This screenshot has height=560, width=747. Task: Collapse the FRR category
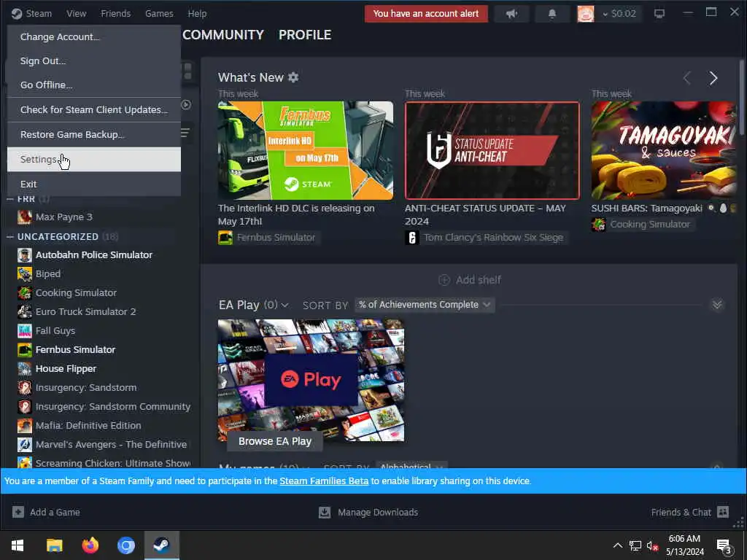(10, 198)
